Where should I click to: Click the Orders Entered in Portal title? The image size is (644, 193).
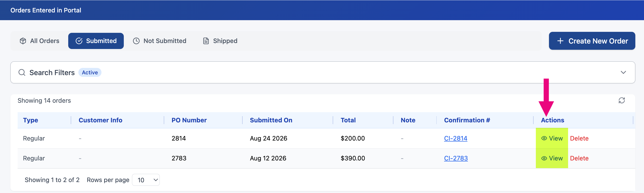click(x=46, y=10)
